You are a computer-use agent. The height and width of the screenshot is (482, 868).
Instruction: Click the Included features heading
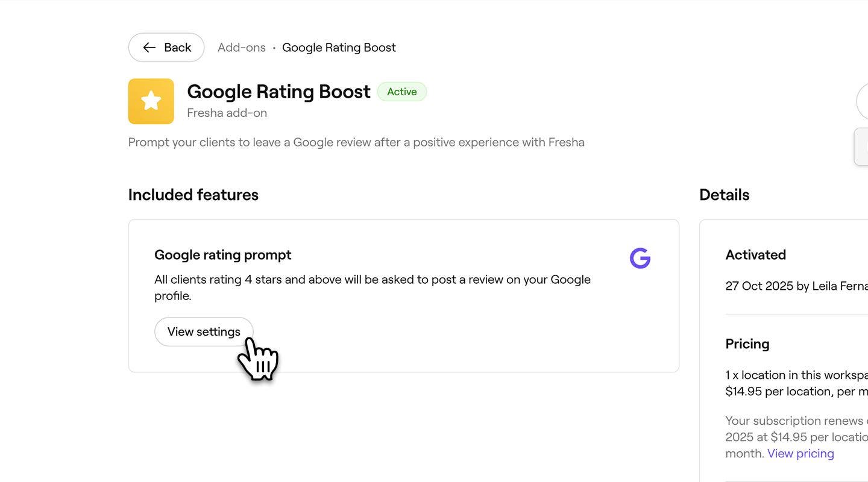click(193, 195)
